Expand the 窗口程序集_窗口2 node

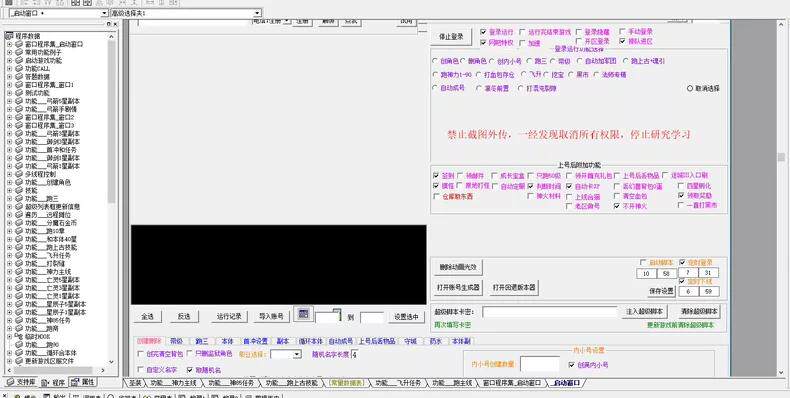(9, 117)
